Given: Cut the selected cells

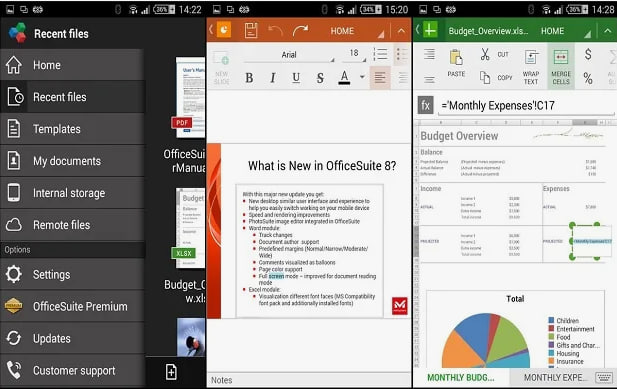Looking at the screenshot, I should pyautogui.click(x=494, y=54).
